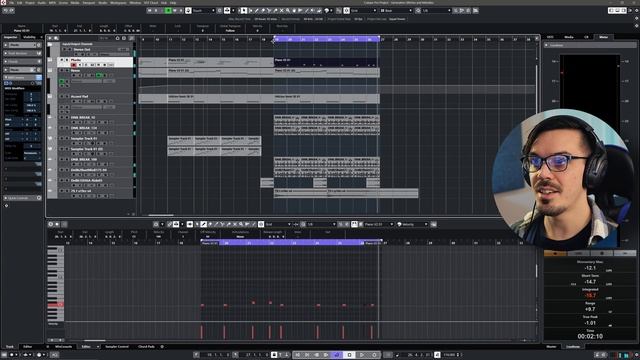Click the Record button in the transport bar
Viewport: 640px width, 360px height.
pos(374,355)
